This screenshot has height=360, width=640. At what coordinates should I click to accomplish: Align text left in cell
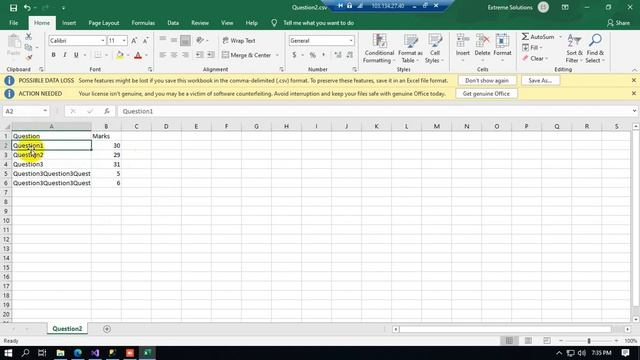pos(162,55)
